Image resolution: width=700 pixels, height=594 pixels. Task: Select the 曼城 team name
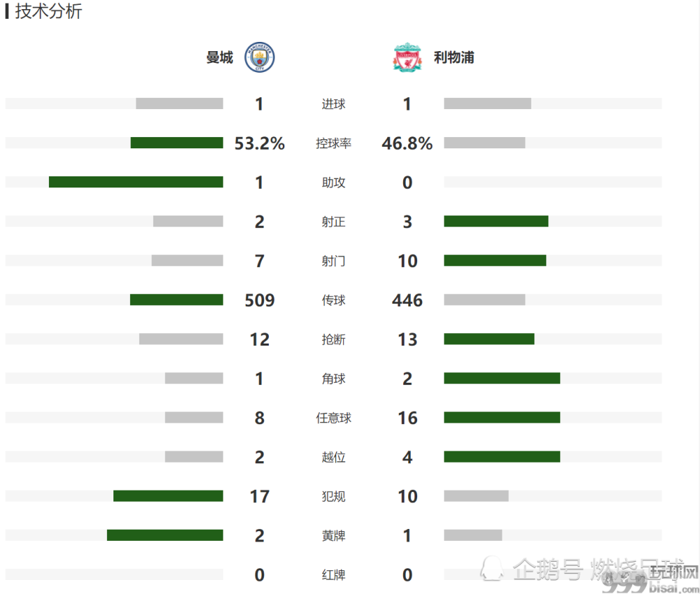coord(220,57)
